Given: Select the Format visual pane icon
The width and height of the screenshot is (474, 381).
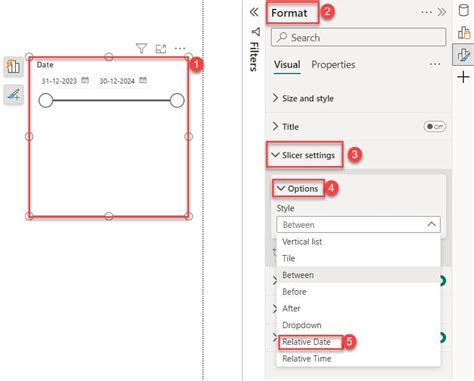Looking at the screenshot, I should click(x=463, y=55).
